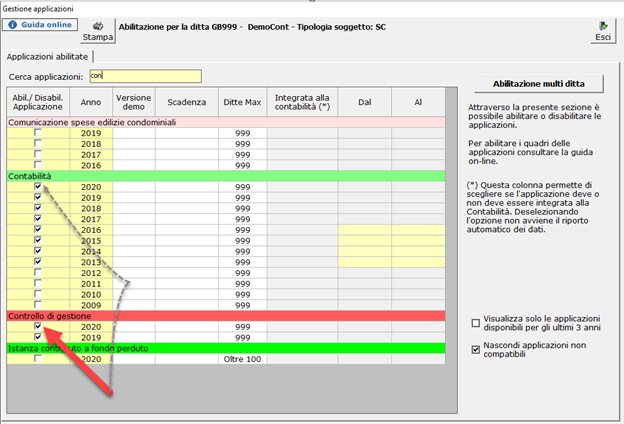Open the Guida online info icon
Viewport: 624px width, 424px height.
13,25
